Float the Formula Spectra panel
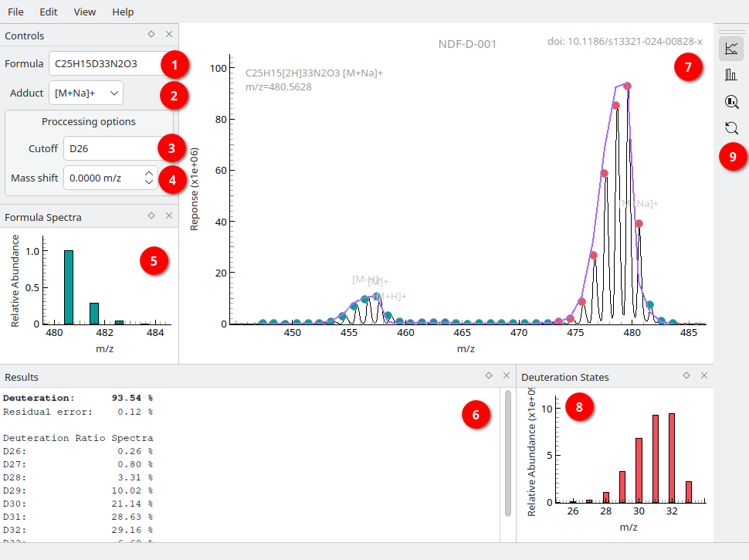 point(151,216)
